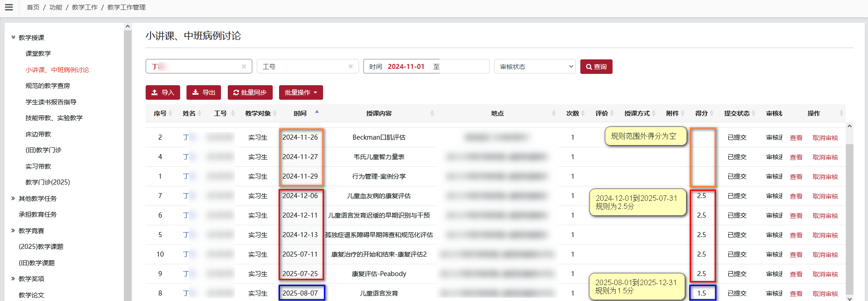Expand the 教学奖项 section

point(13,278)
